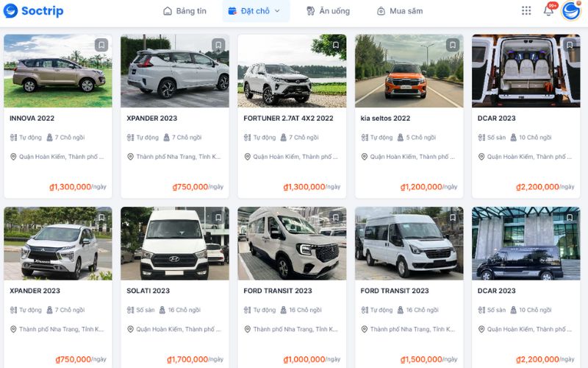Click the Soctrip logo
Screen dimensions: 588x368
tap(33, 11)
